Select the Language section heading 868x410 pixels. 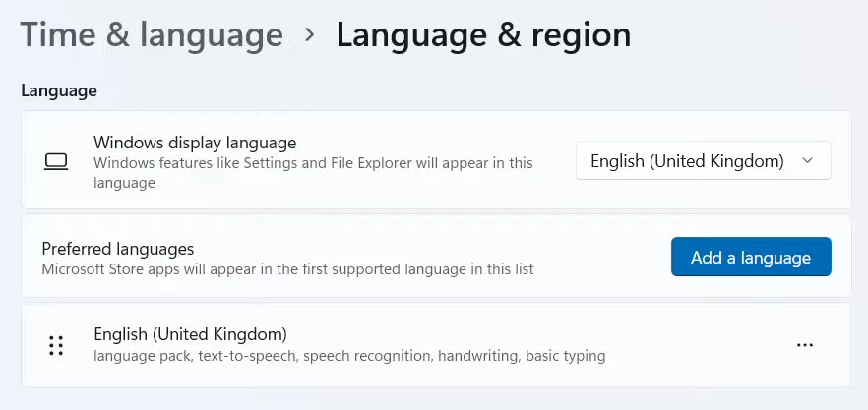point(59,90)
